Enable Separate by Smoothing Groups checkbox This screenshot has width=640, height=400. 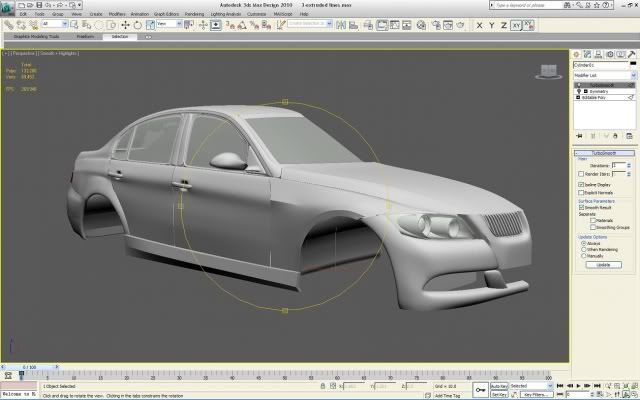[593, 227]
